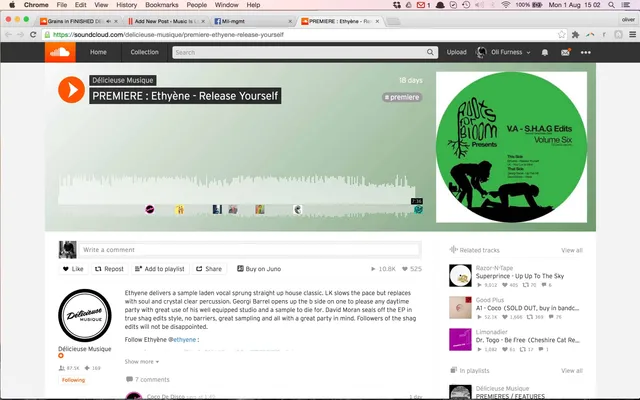Like the track
This screenshot has width=640, height=400.
(73, 269)
